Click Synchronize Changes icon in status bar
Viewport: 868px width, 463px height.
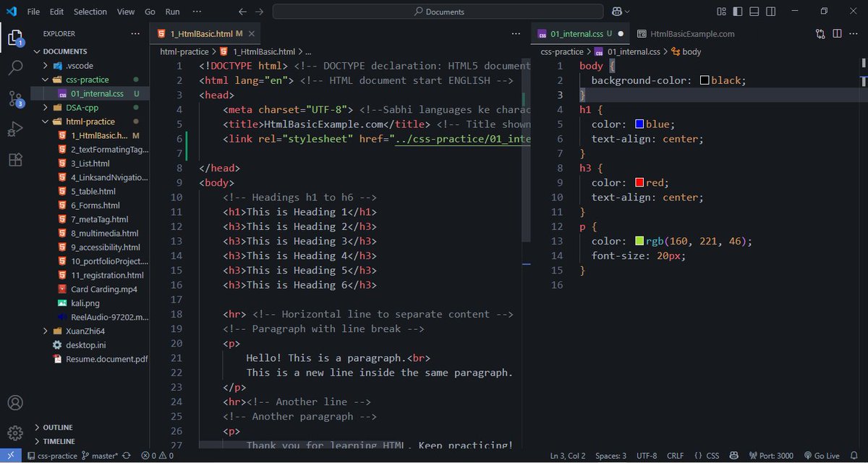(x=127, y=456)
